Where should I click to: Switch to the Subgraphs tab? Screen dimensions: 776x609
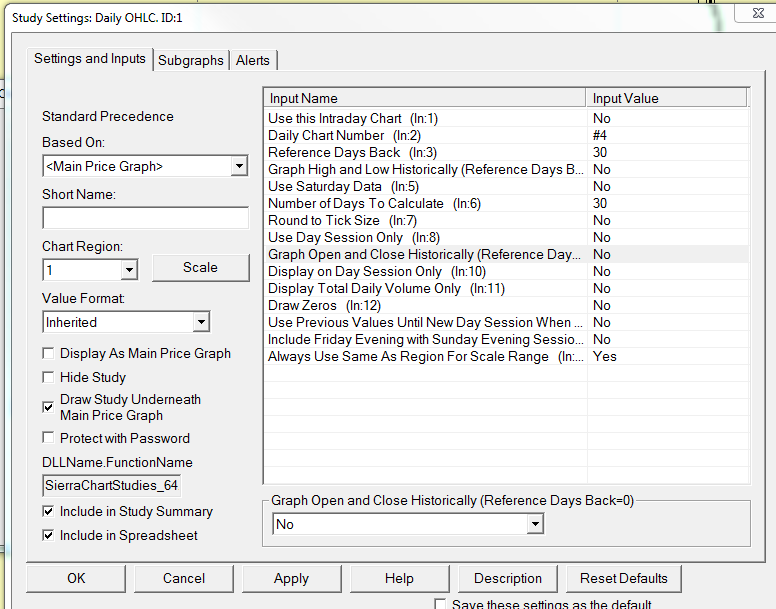(191, 60)
